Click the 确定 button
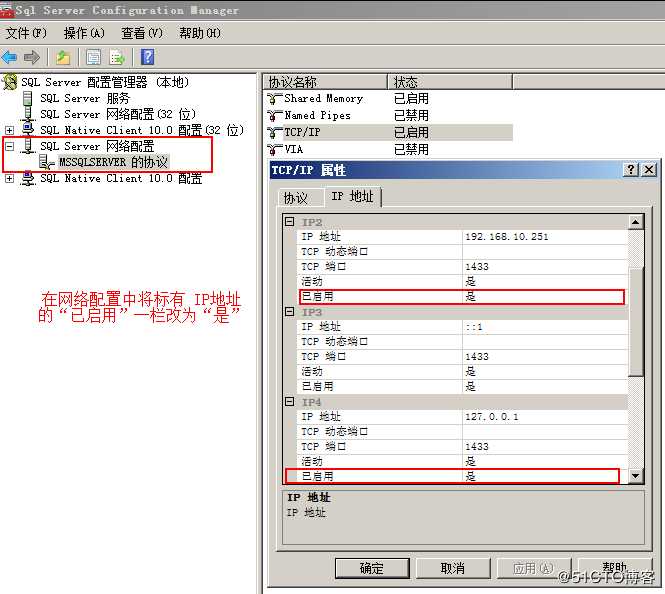The height and width of the screenshot is (594, 665). click(372, 568)
